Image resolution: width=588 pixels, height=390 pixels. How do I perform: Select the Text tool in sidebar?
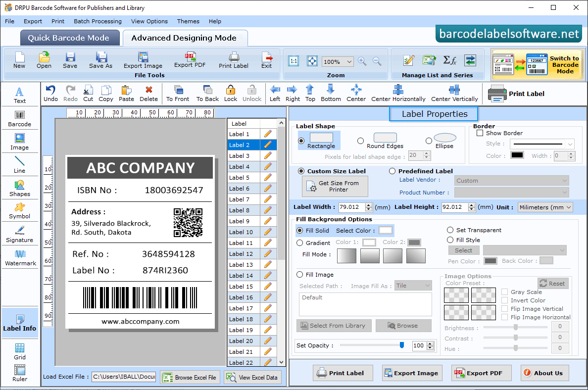(x=19, y=95)
